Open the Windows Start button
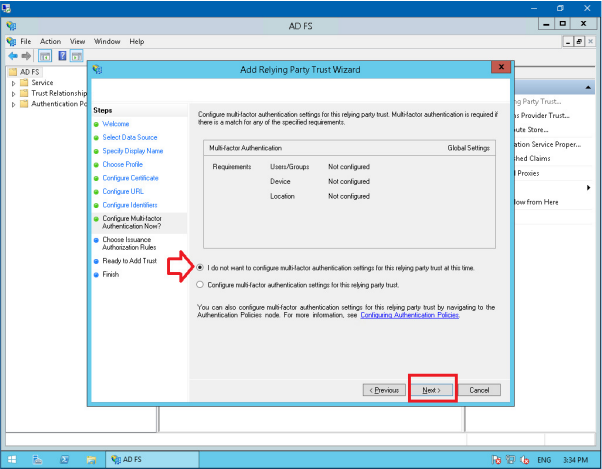Viewport: 602px width, 469px height. click(x=11, y=459)
